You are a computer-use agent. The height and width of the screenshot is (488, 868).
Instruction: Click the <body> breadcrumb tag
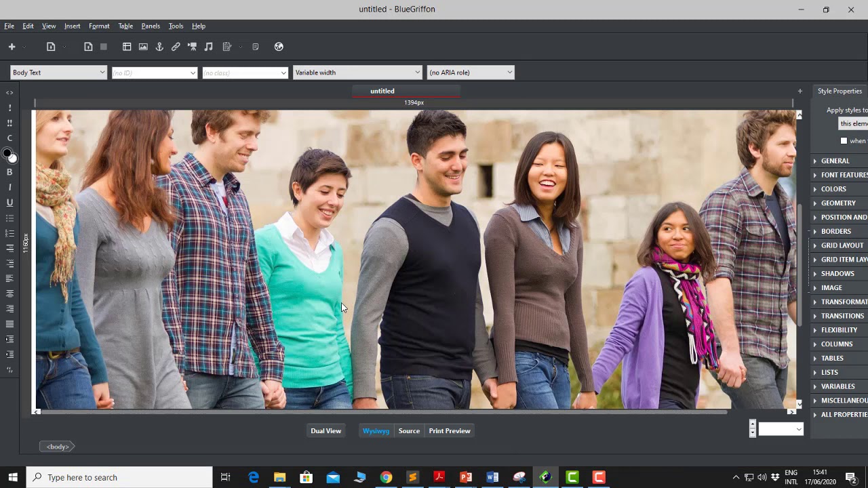[x=58, y=447]
